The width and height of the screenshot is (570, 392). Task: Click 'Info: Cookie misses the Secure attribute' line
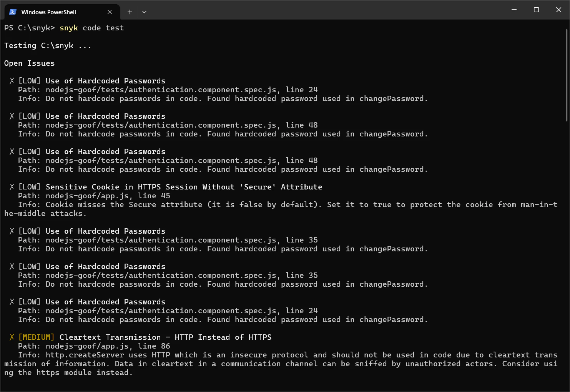tap(287, 205)
